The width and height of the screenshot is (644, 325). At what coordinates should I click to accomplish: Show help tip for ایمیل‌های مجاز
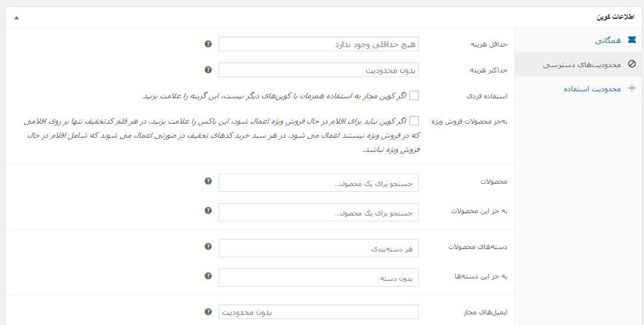click(x=208, y=312)
